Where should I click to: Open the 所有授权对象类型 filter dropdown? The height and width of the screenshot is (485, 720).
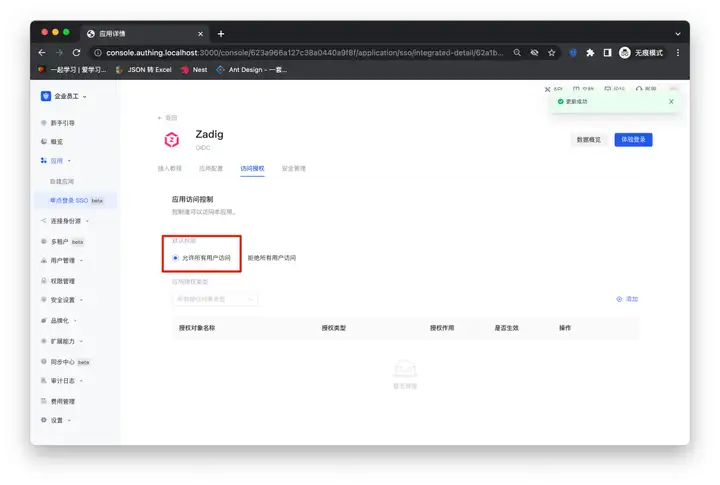click(x=215, y=299)
